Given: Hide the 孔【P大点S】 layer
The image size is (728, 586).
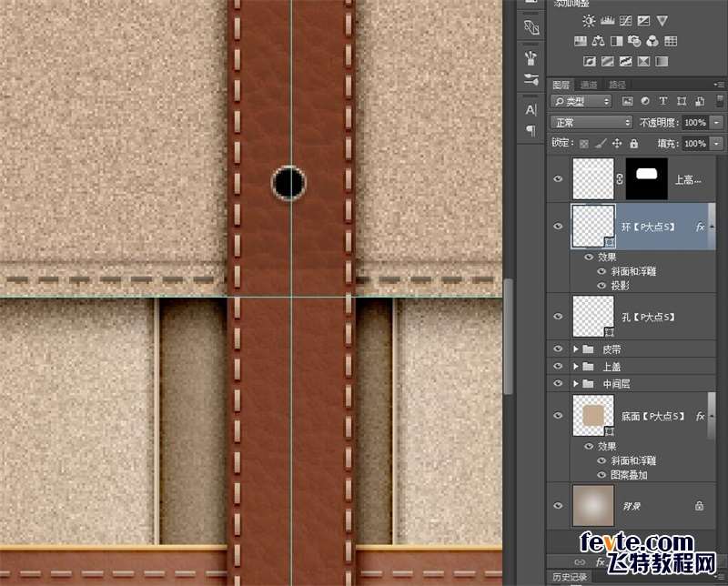Looking at the screenshot, I should [558, 317].
